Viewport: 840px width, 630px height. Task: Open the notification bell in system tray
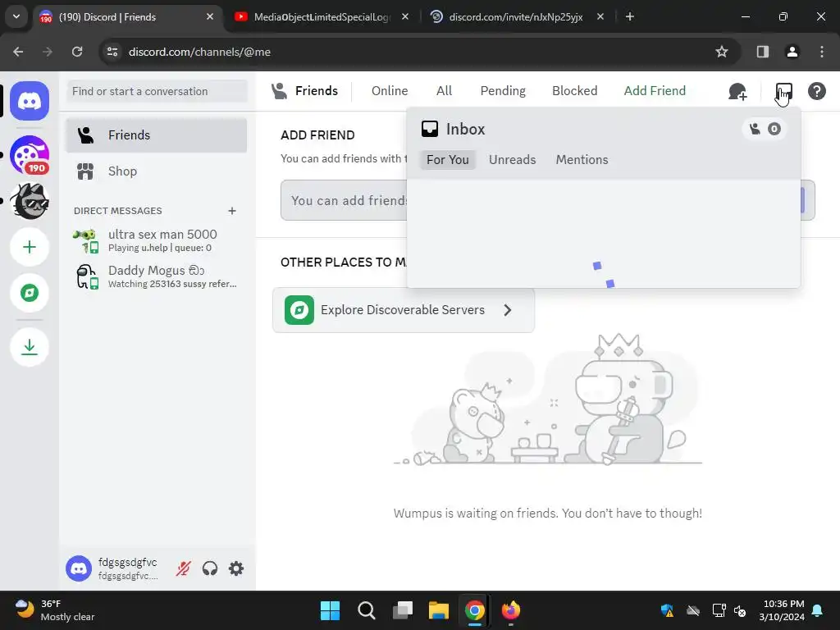[x=818, y=610]
